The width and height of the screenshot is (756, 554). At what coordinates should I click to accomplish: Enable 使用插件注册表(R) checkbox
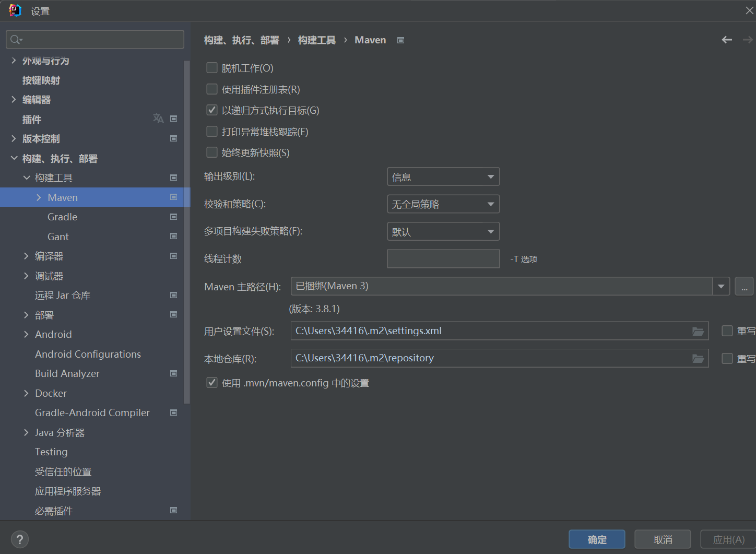pos(212,89)
